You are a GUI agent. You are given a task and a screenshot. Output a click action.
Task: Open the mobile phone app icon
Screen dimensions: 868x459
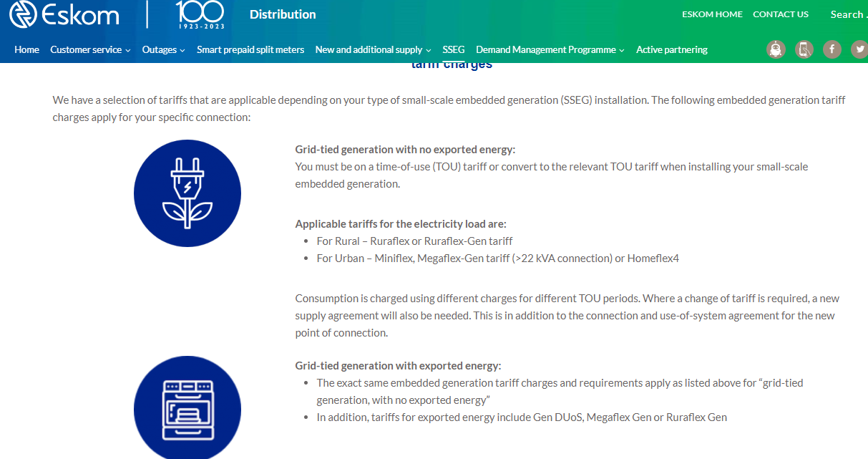coord(804,49)
